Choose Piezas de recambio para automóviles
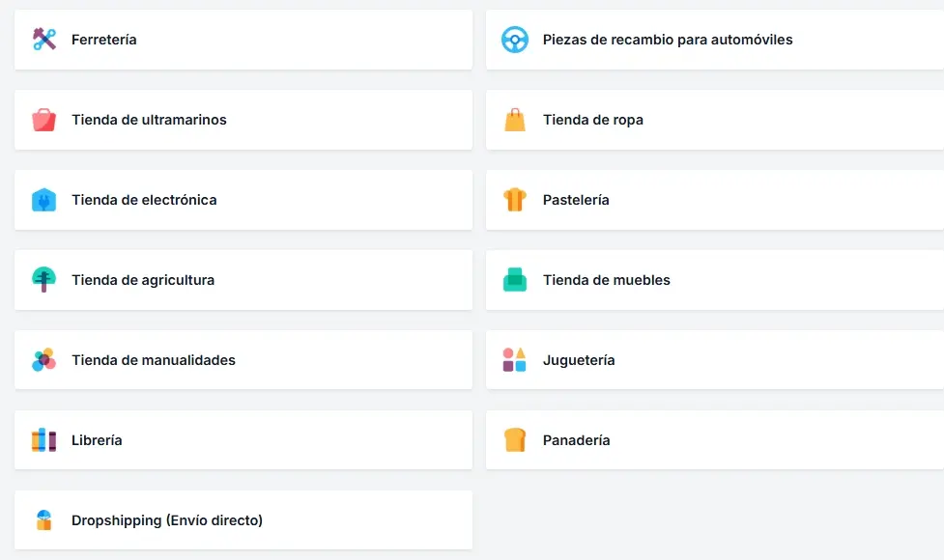This screenshot has height=560, width=944. coord(715,40)
